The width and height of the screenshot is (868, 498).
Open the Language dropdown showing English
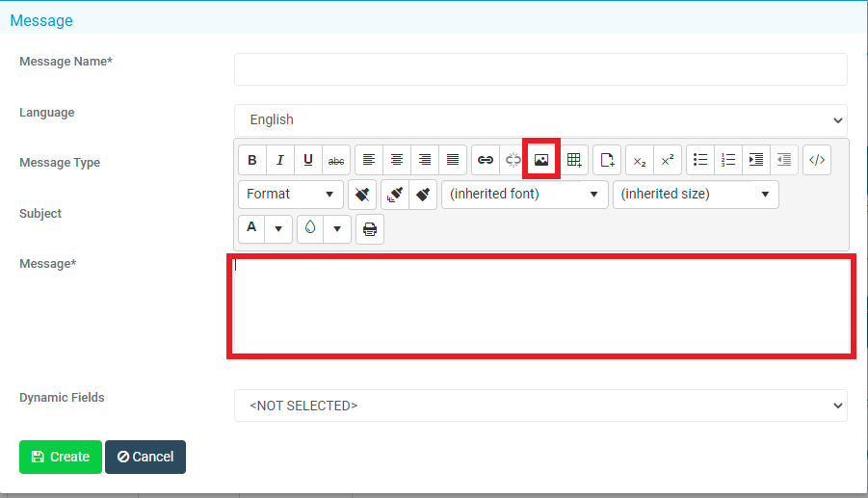540,120
